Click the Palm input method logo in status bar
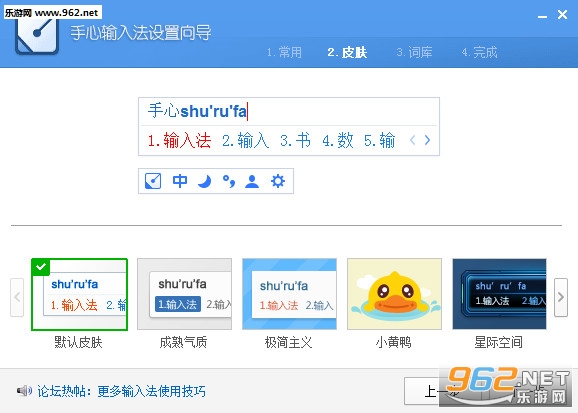The height and width of the screenshot is (413, 578). click(x=153, y=181)
